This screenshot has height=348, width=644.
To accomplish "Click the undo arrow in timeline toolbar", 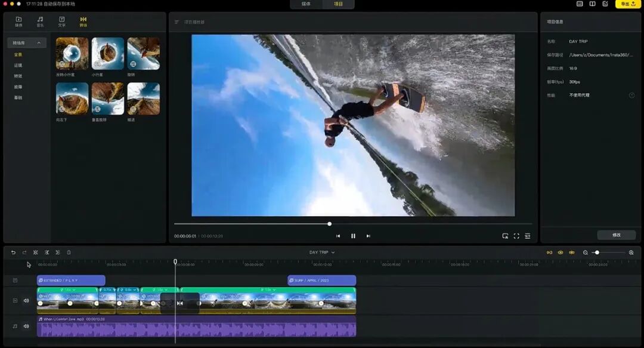I will pos(13,252).
